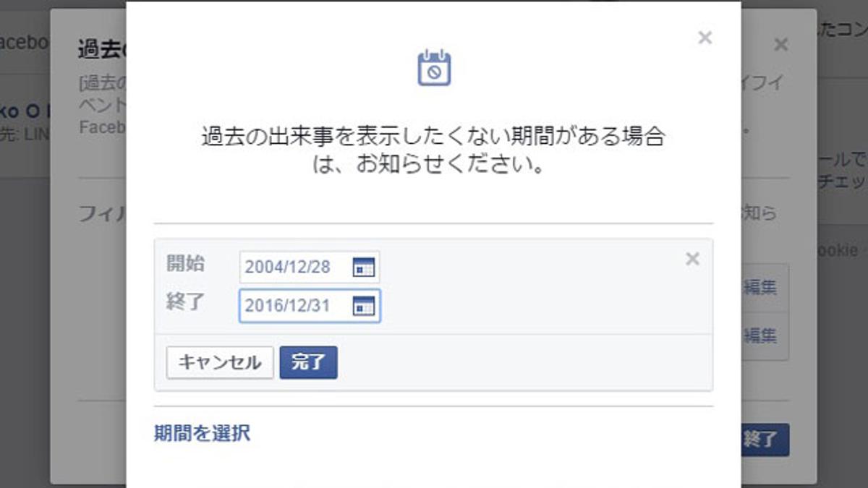This screenshot has height=488, width=868.
Task: Click the 開始 label
Action: (x=185, y=263)
